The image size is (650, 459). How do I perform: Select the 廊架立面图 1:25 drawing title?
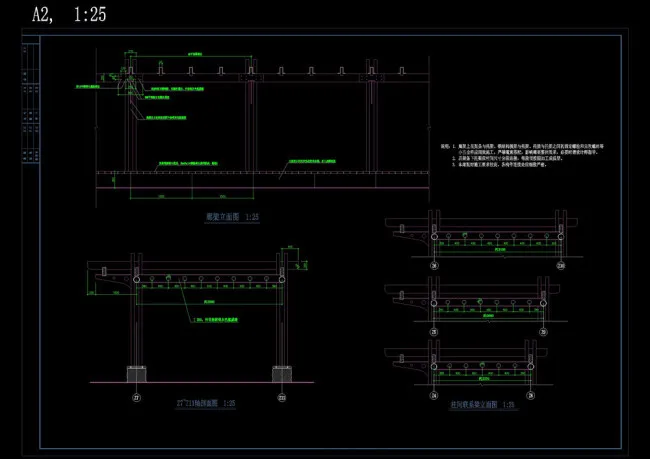232,216
